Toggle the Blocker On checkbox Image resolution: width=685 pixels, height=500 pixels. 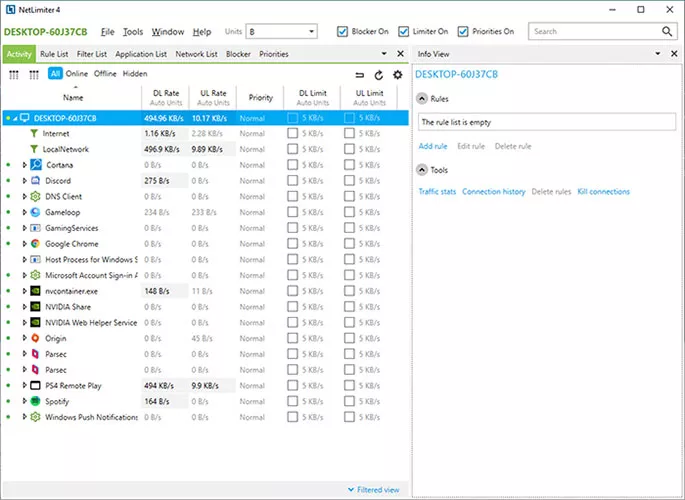342,31
